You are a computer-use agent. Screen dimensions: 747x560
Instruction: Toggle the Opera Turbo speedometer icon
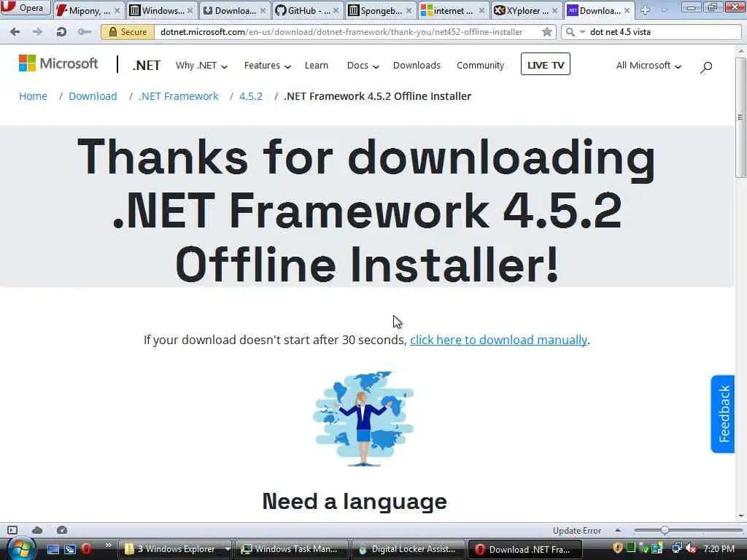(62, 530)
